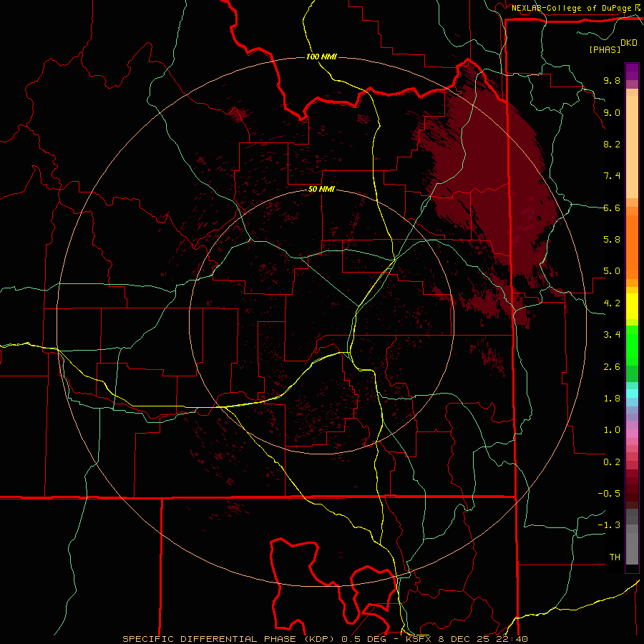
Task: Select the 1.0 scale value
Action: pos(612,430)
